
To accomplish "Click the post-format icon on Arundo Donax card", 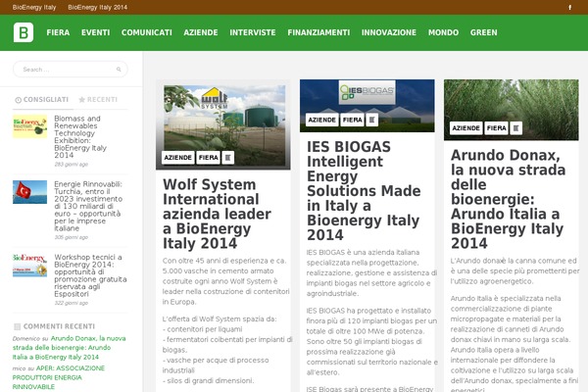I will (x=516, y=128).
